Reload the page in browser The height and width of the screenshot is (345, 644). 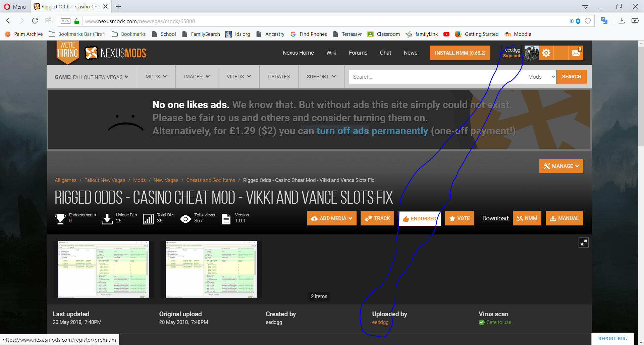(x=35, y=21)
